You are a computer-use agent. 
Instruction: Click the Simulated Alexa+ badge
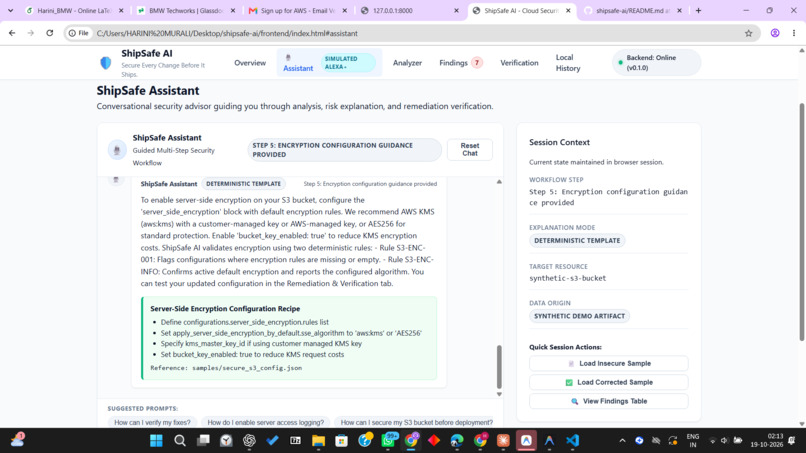(x=348, y=63)
